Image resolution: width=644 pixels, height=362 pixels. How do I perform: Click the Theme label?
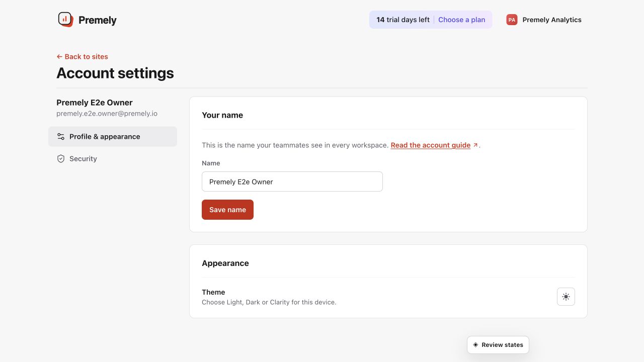point(213,292)
